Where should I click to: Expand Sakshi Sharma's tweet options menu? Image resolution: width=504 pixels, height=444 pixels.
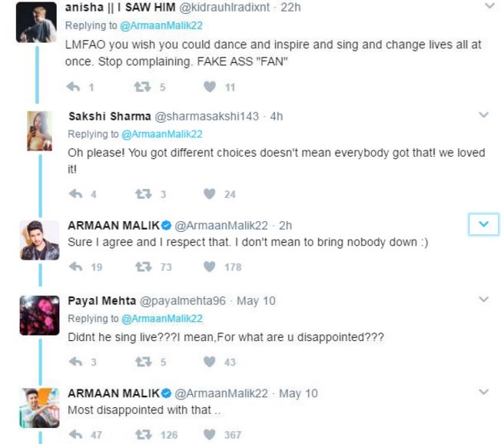(483, 115)
